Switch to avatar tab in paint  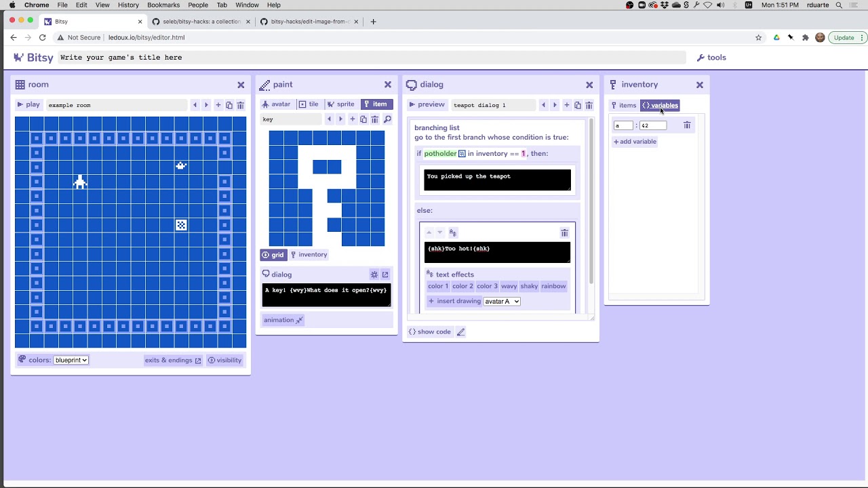276,104
